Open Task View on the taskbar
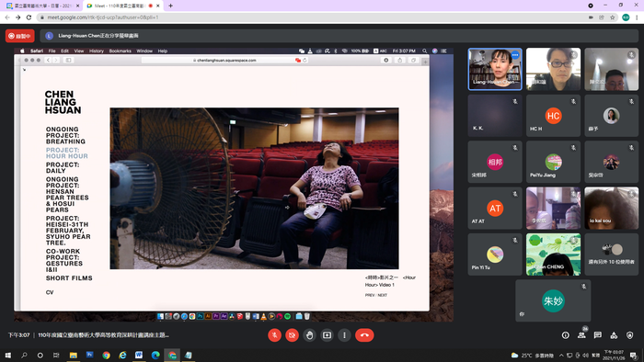Viewport: 644px width, 362px height. click(56, 355)
